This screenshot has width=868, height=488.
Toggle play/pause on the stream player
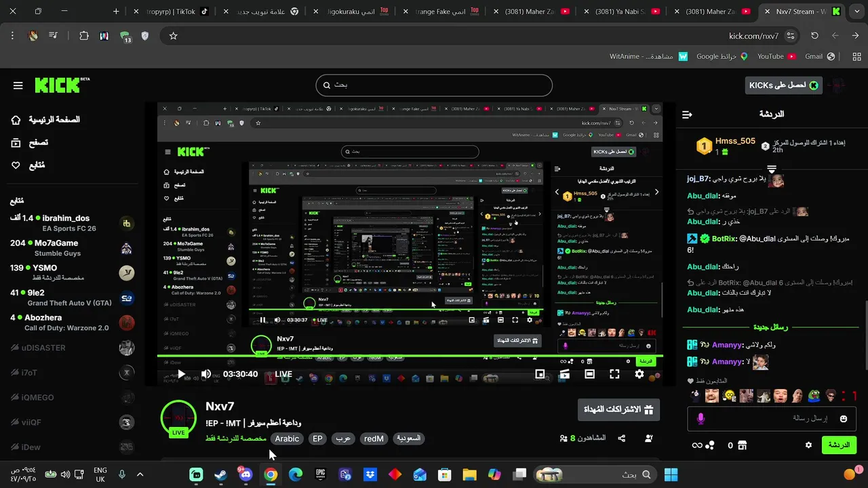pyautogui.click(x=181, y=374)
